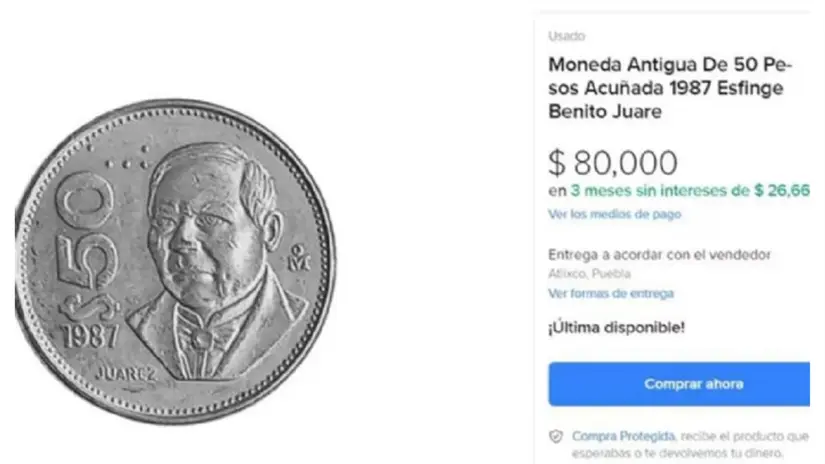Select the product title Moneda Antigua De 50 Pesos

pos(670,88)
